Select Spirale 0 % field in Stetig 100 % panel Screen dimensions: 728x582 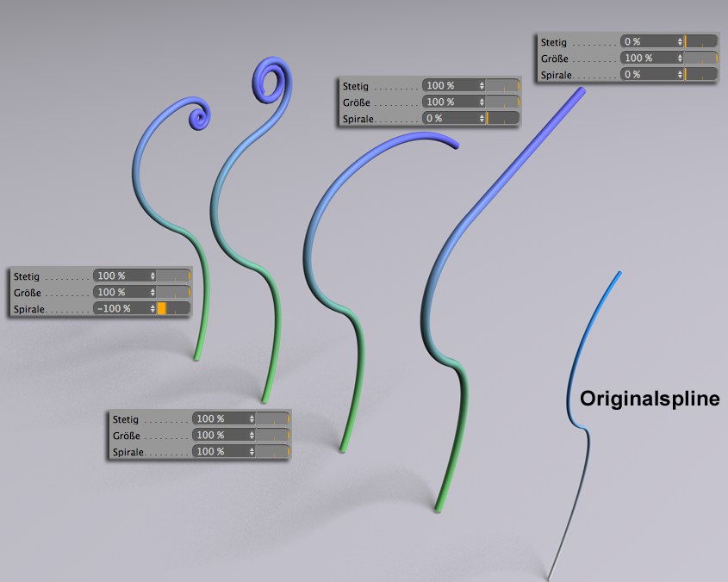tap(454, 118)
